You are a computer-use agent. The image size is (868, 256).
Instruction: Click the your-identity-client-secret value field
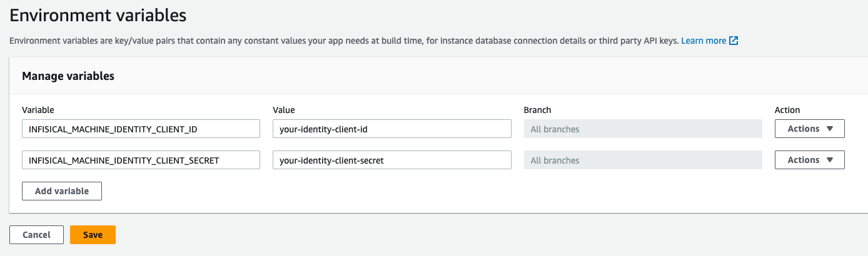(x=392, y=160)
